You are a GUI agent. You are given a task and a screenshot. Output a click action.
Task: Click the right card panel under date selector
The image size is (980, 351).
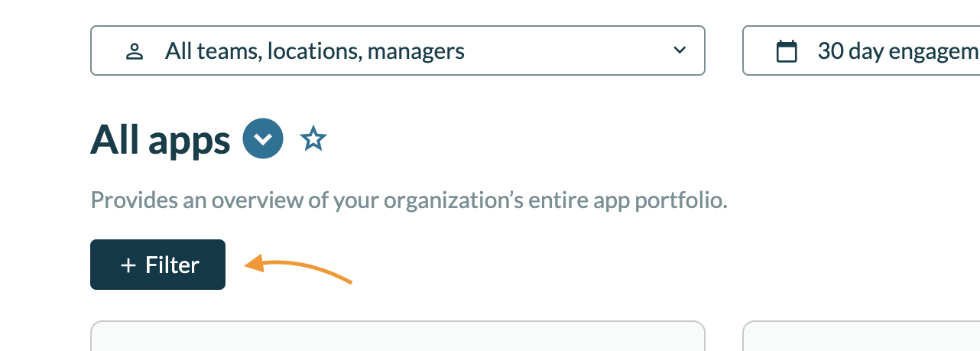[861, 336]
